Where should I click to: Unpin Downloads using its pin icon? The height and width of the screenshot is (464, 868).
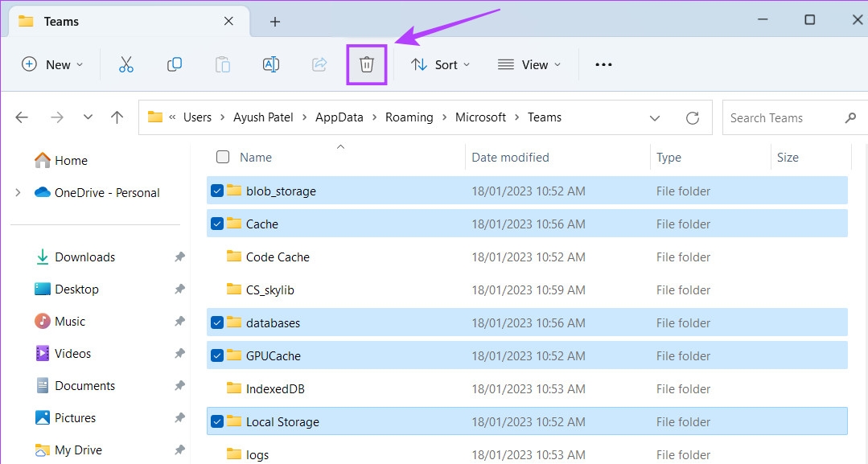(179, 257)
